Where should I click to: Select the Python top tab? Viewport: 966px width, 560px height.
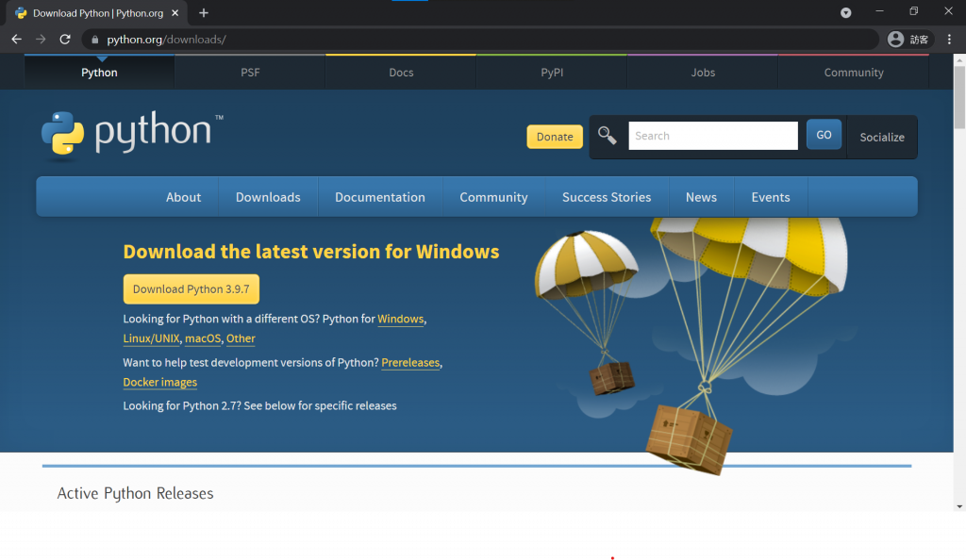pyautogui.click(x=99, y=73)
